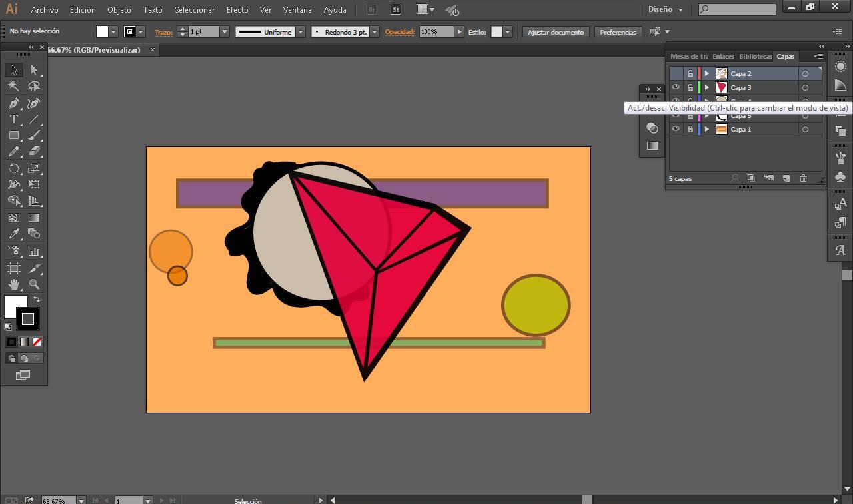This screenshot has width=853, height=504.
Task: Expand the Capa 3 layer contents
Action: [706, 87]
